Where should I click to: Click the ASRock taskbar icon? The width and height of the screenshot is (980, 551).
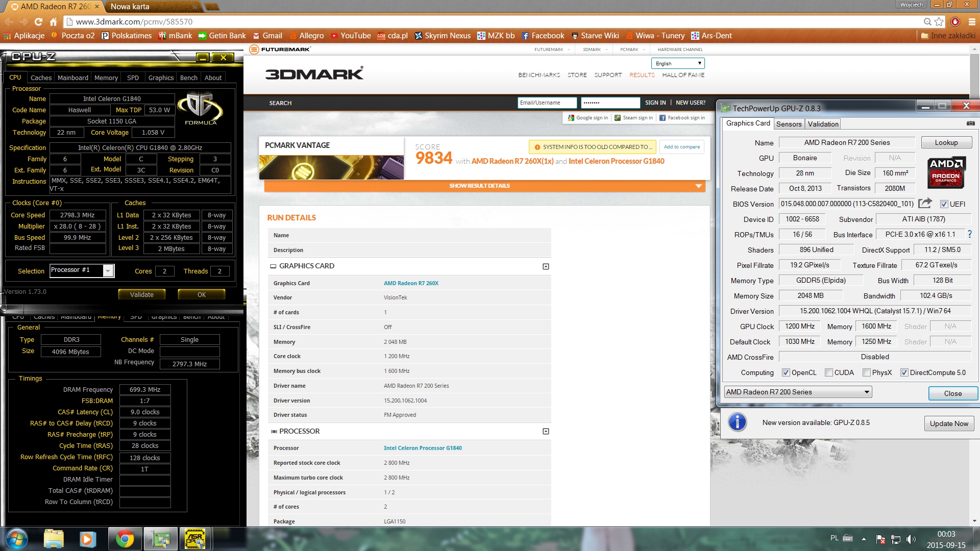195,539
